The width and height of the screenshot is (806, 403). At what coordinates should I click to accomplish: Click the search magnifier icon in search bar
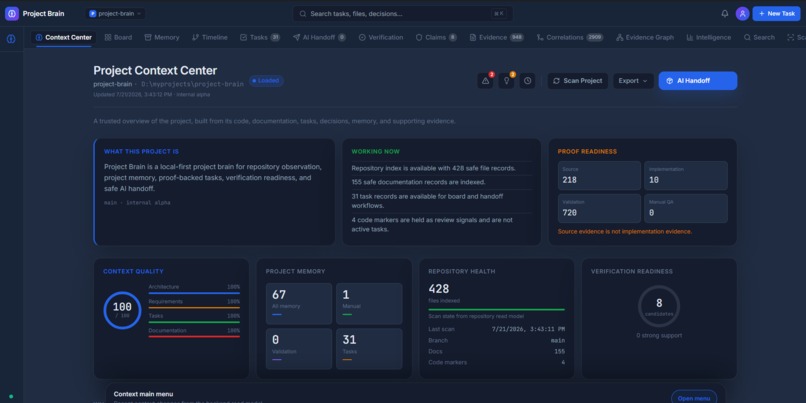click(303, 14)
